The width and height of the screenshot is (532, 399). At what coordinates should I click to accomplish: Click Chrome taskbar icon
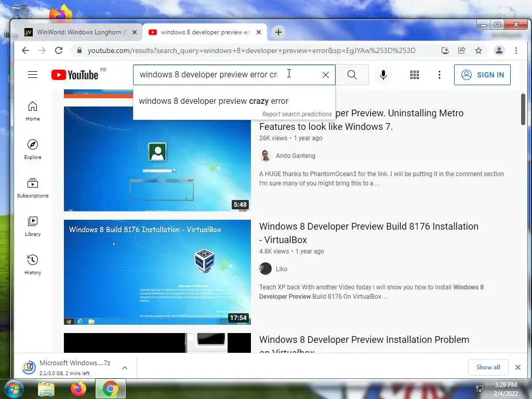111,389
